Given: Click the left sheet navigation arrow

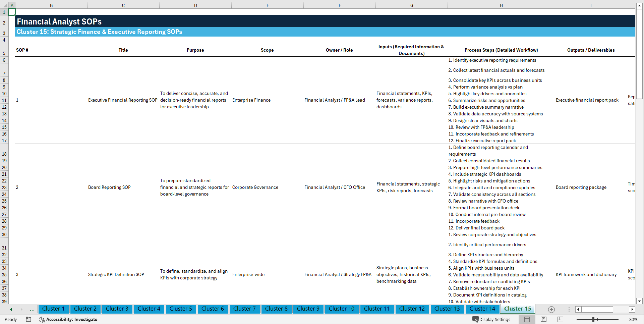Looking at the screenshot, I should 11,309.
